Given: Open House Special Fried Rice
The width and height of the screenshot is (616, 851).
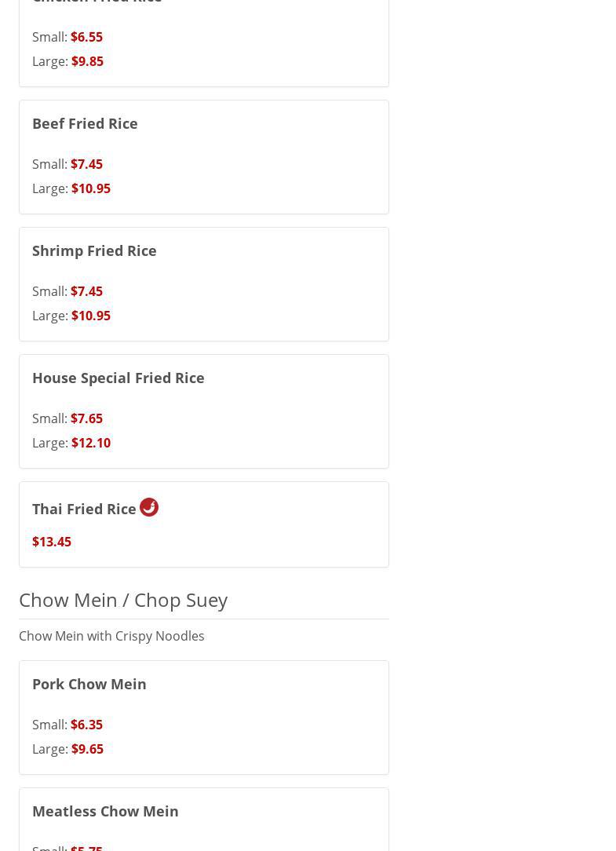Looking at the screenshot, I should pyautogui.click(x=118, y=378).
